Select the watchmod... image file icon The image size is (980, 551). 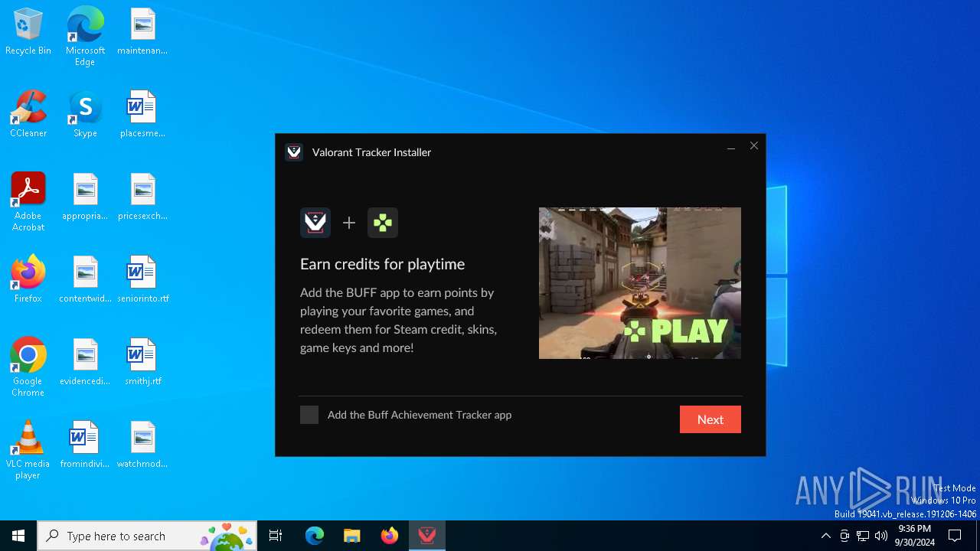(x=142, y=445)
